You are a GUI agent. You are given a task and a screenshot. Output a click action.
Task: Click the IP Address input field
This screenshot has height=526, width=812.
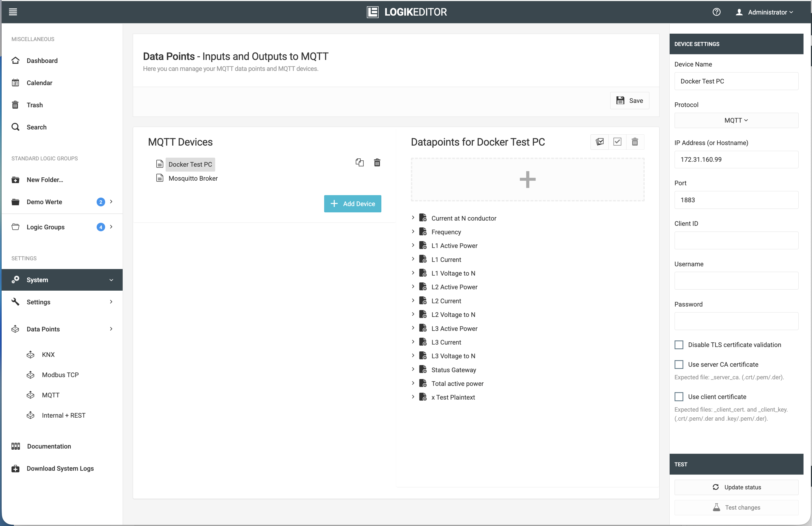[x=736, y=159]
